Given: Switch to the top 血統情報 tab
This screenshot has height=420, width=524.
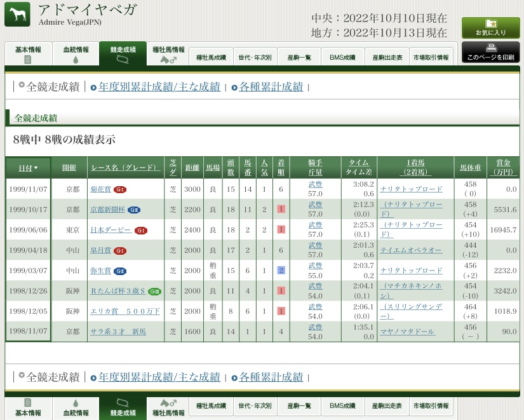Looking at the screenshot, I should click(x=76, y=54).
